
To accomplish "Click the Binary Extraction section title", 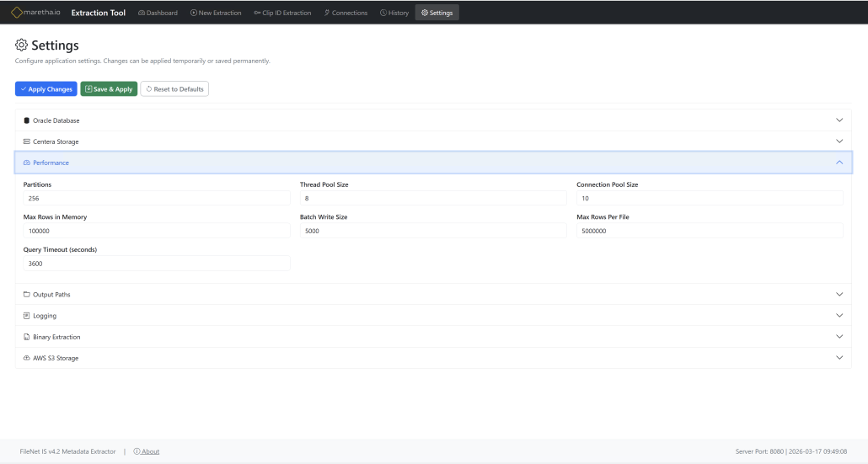I will (x=56, y=337).
